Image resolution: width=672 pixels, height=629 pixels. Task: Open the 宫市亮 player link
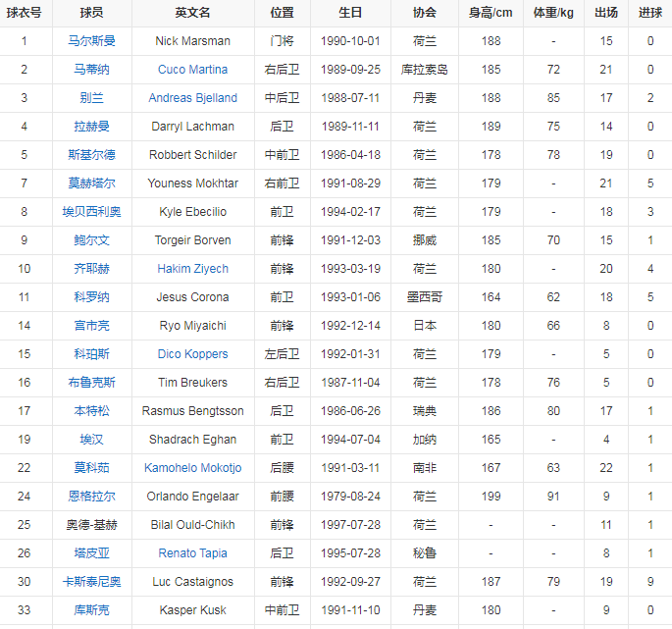(91, 326)
